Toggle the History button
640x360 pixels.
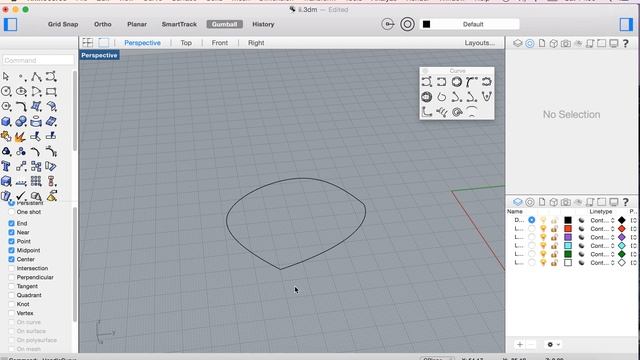tap(263, 24)
